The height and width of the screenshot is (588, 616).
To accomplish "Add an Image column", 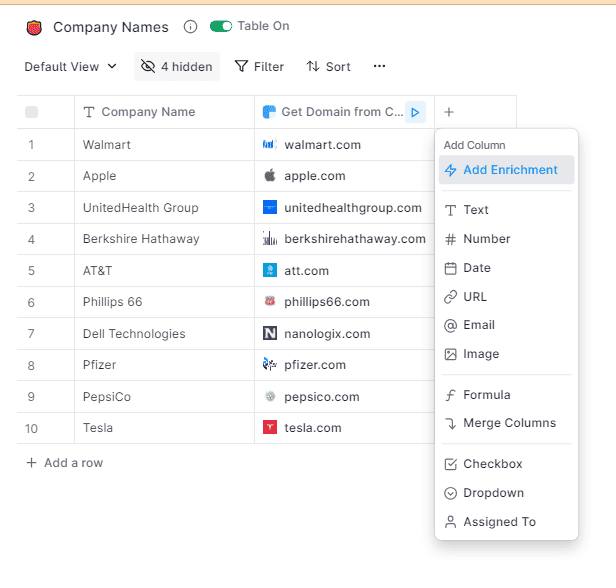I will click(x=506, y=354).
